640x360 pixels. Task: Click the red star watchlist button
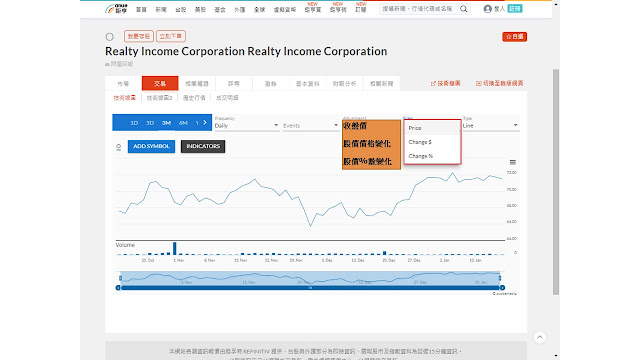click(514, 37)
